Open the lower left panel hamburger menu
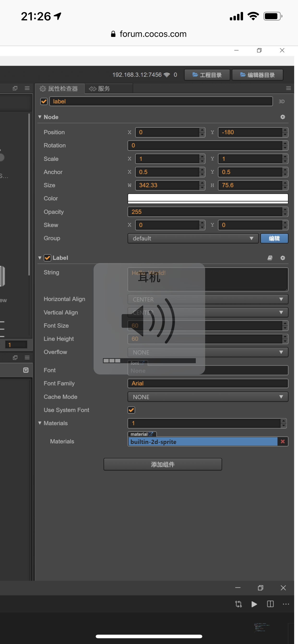Image resolution: width=298 pixels, height=644 pixels. [27, 357]
